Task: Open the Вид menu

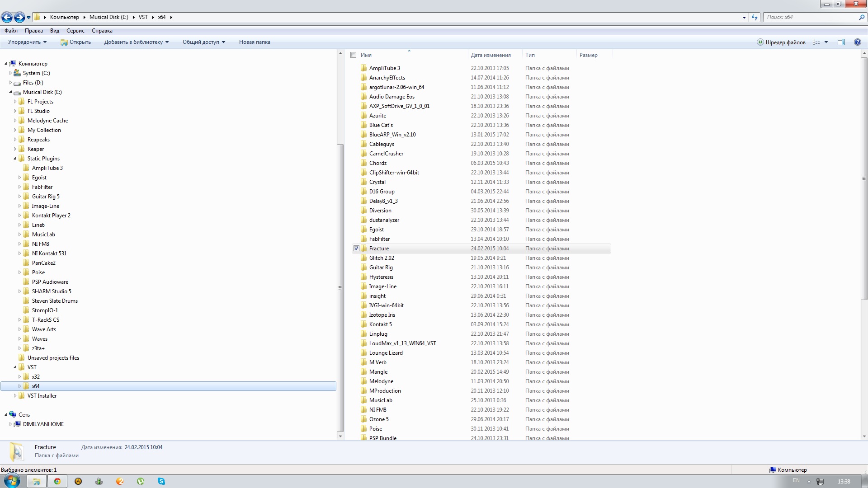Action: [x=54, y=31]
